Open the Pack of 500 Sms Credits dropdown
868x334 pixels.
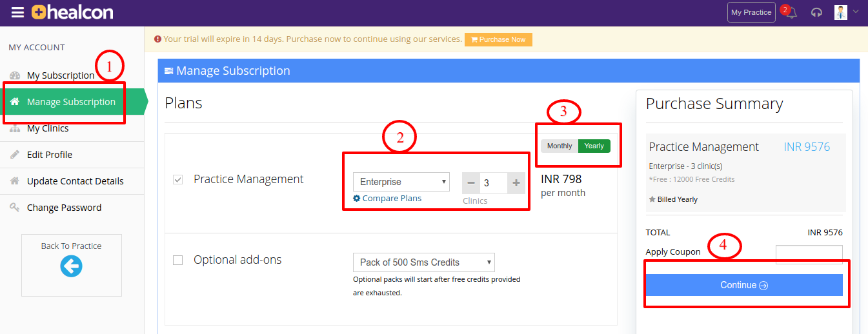click(x=424, y=262)
